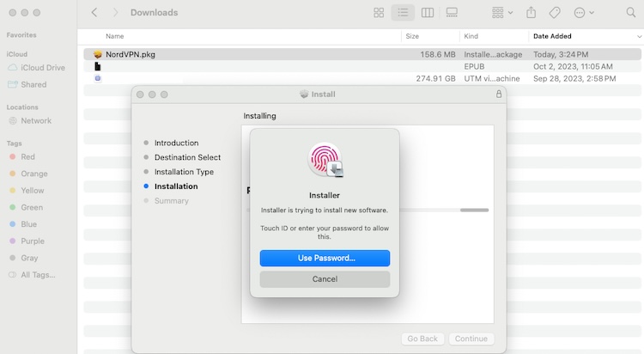
Task: Click the installation progress bar
Action: click(444, 211)
